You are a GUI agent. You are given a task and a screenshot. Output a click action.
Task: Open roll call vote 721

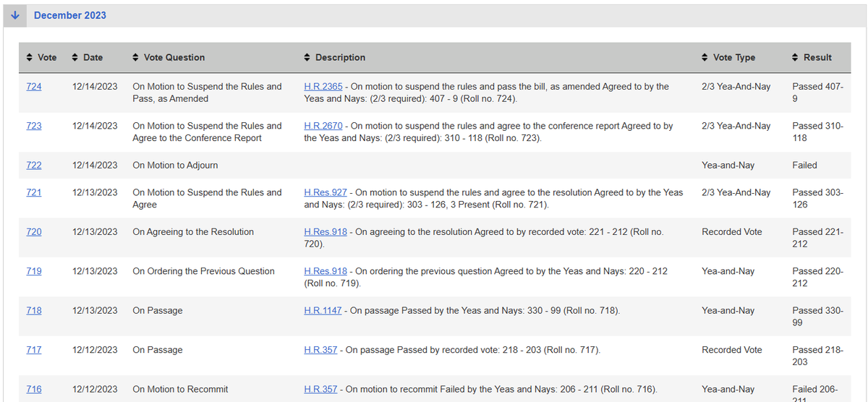33,192
